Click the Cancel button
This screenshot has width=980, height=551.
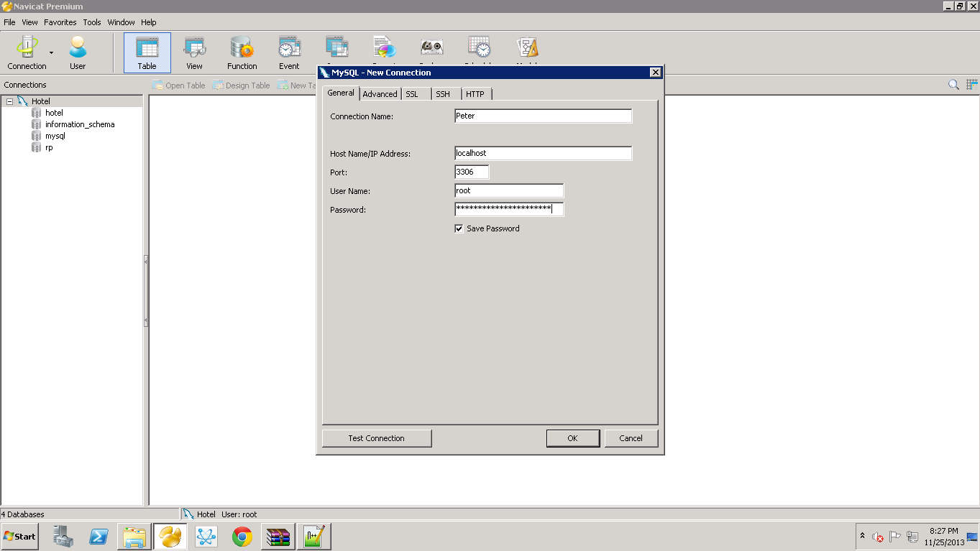(x=631, y=438)
